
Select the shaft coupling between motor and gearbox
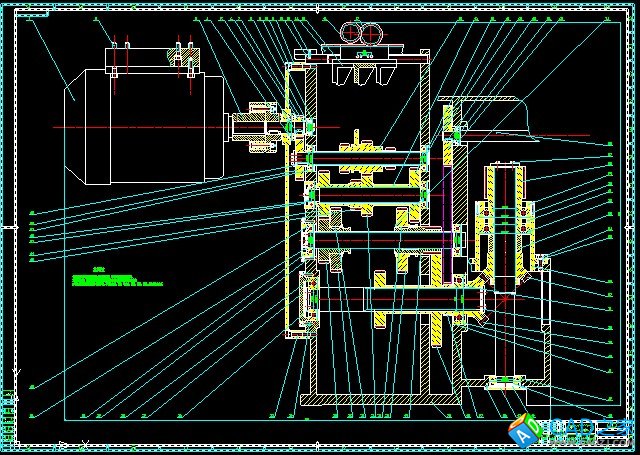point(256,130)
